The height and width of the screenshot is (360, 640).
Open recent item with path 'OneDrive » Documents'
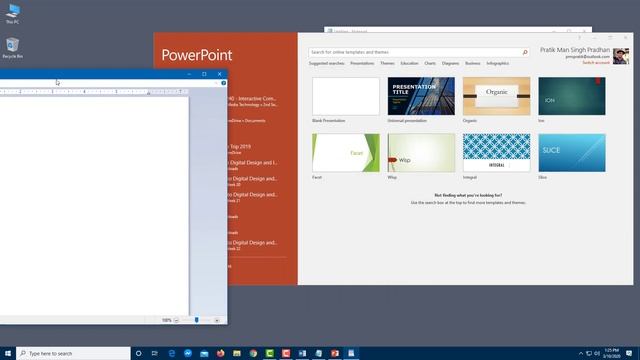click(x=247, y=121)
